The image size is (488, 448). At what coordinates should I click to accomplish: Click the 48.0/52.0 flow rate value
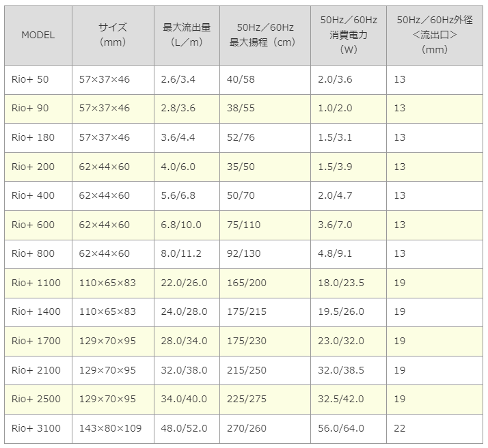(184, 428)
